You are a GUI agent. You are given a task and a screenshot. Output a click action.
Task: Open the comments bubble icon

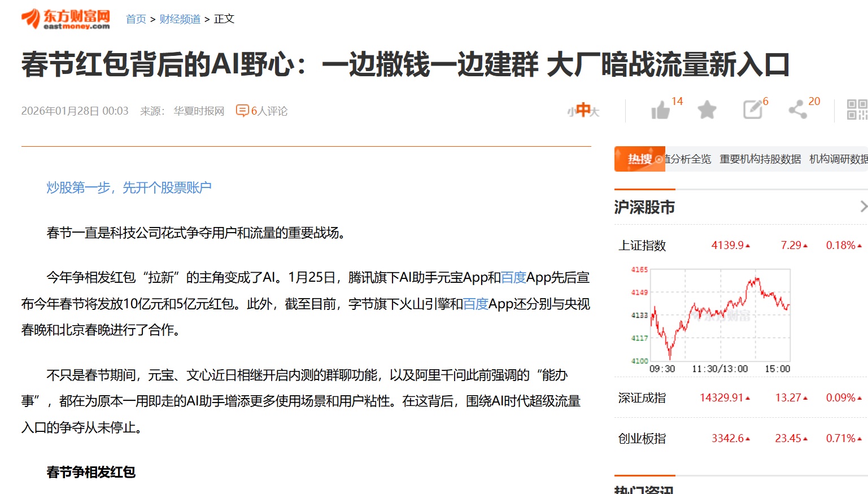click(242, 111)
